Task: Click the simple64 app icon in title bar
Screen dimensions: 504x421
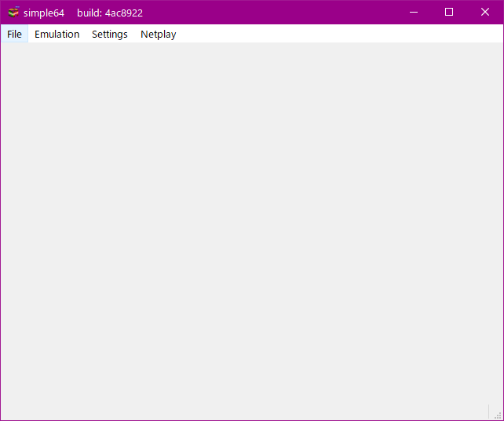Action: tap(13, 13)
